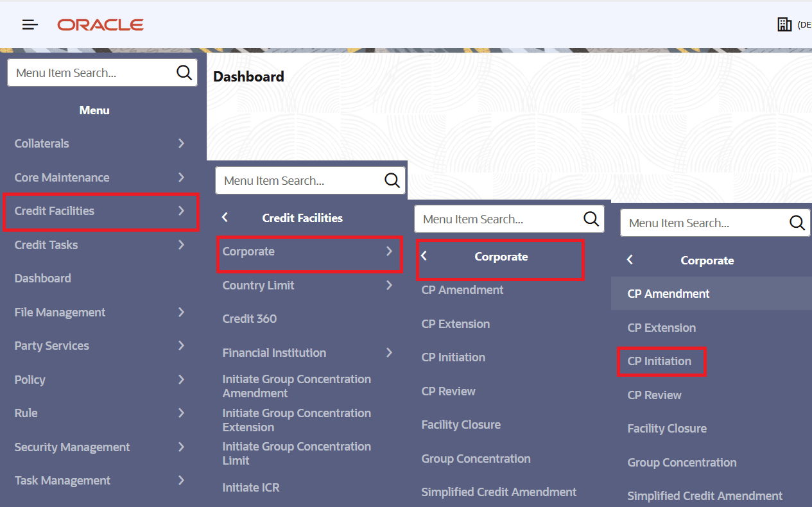Expand Country Limit chevron

click(389, 285)
